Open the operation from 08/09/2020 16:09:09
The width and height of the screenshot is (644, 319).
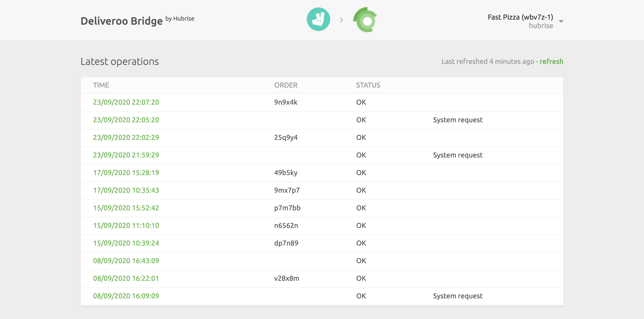coord(126,296)
